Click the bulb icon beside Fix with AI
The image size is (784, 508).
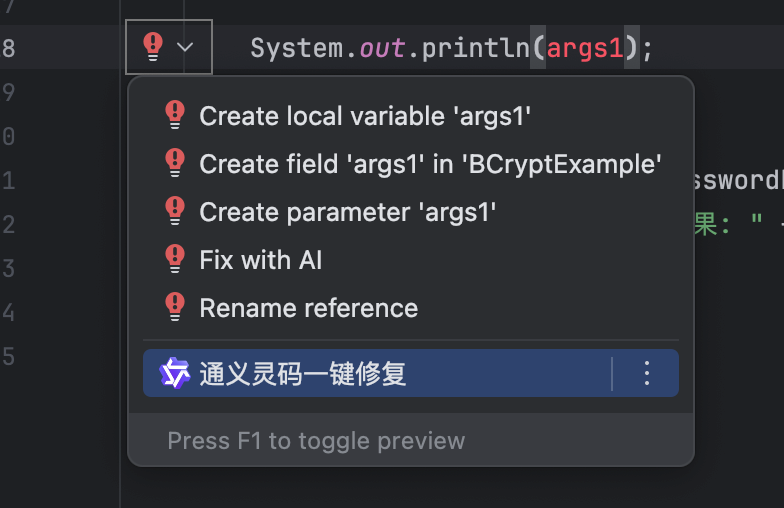click(175, 258)
